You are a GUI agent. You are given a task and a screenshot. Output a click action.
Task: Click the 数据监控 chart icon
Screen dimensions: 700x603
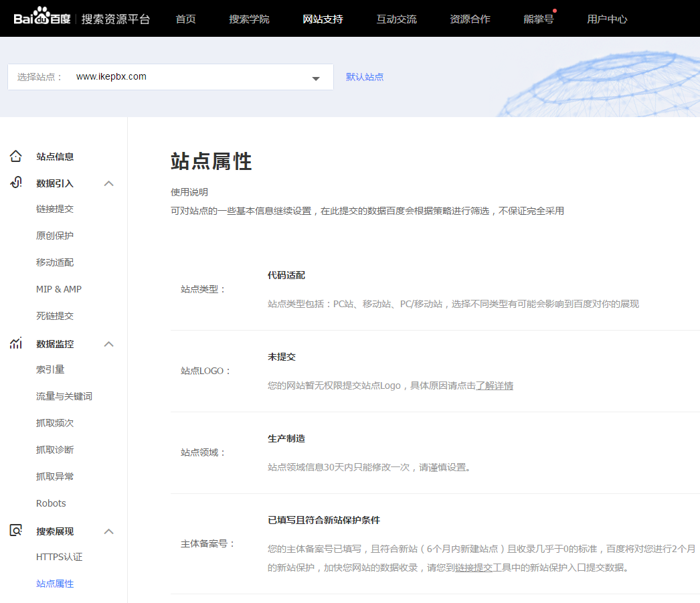point(15,343)
